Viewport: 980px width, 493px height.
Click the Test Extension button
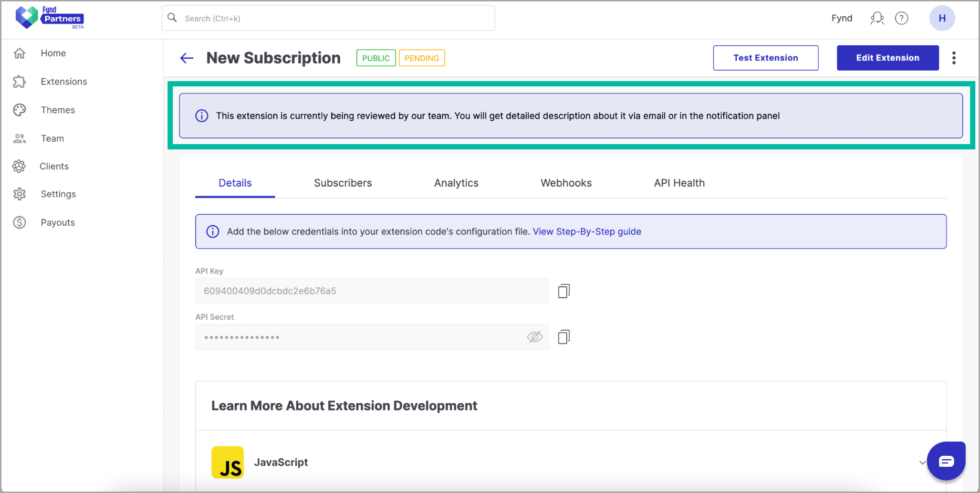(766, 58)
